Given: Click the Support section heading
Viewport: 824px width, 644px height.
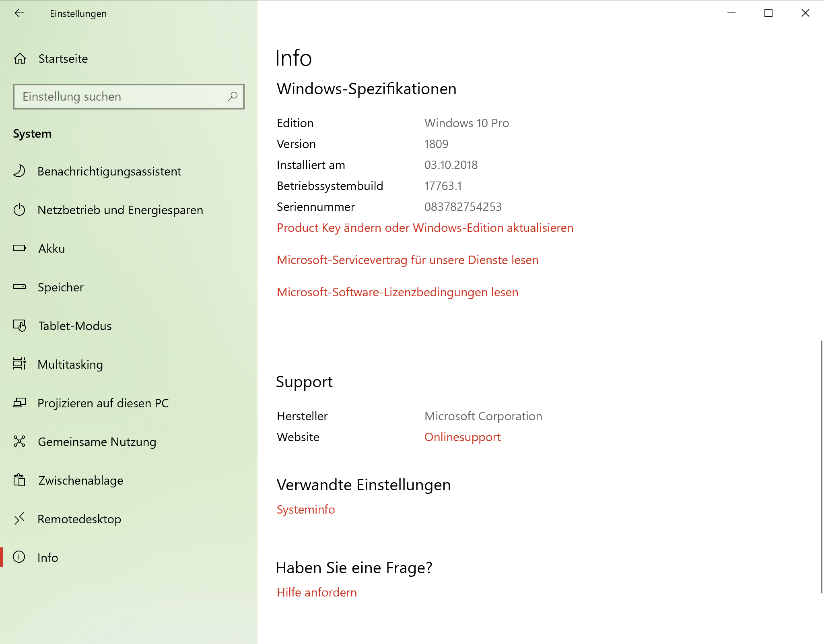Looking at the screenshot, I should [305, 382].
